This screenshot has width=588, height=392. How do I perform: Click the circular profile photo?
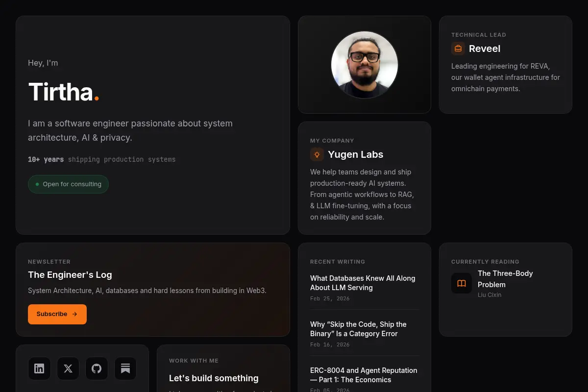pos(365,65)
